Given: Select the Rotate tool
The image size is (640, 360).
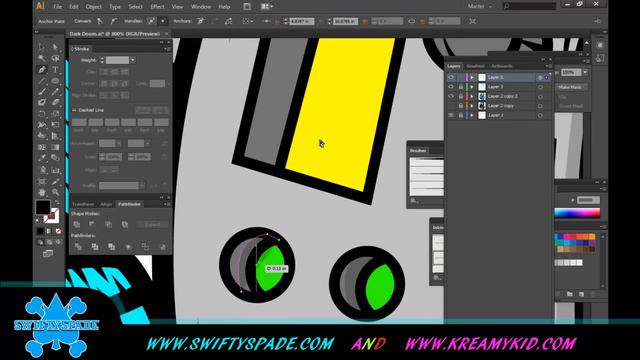Looking at the screenshot, I should [42, 114].
